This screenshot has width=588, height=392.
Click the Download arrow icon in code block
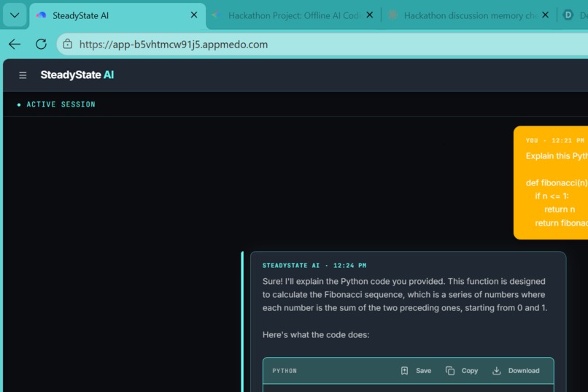pos(497,371)
